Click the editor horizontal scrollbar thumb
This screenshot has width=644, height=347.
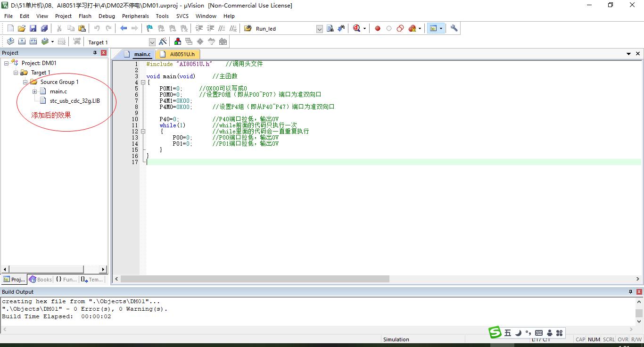tap(255, 279)
